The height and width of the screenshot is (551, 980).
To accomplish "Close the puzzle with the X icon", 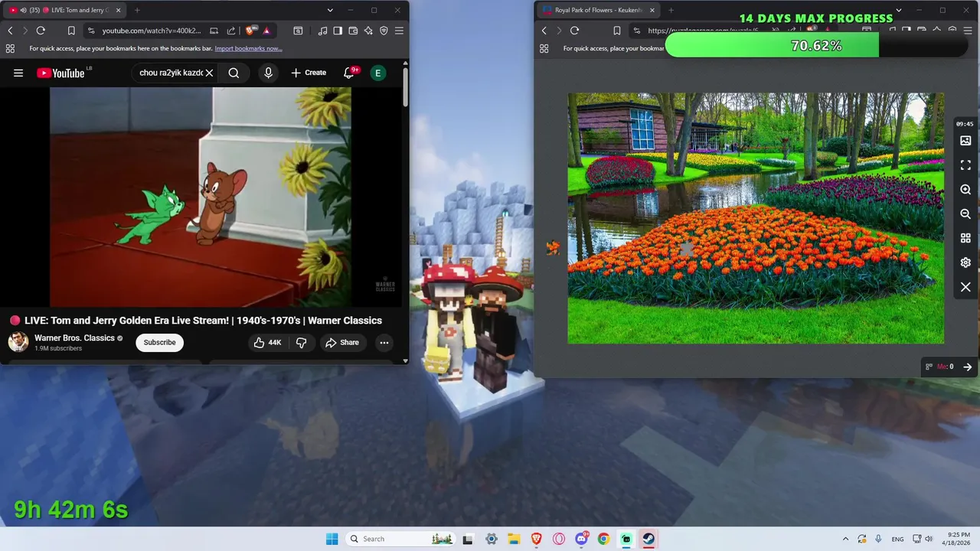I will tap(965, 287).
